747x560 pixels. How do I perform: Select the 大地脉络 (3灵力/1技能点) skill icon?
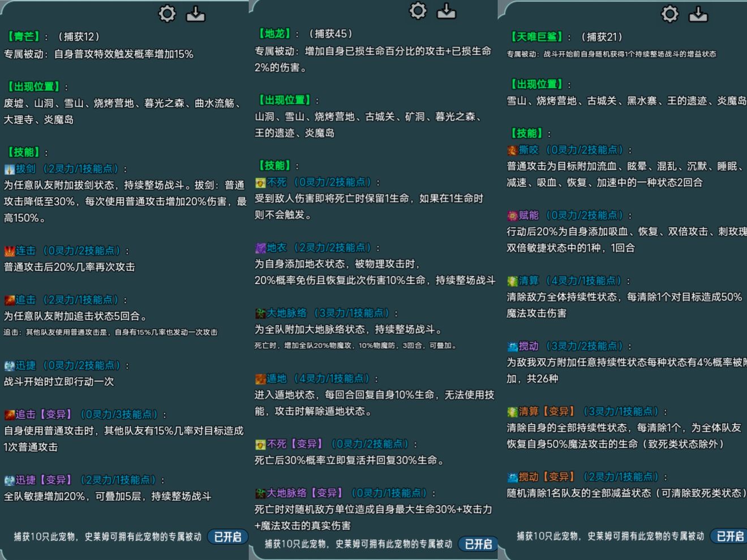[260, 313]
